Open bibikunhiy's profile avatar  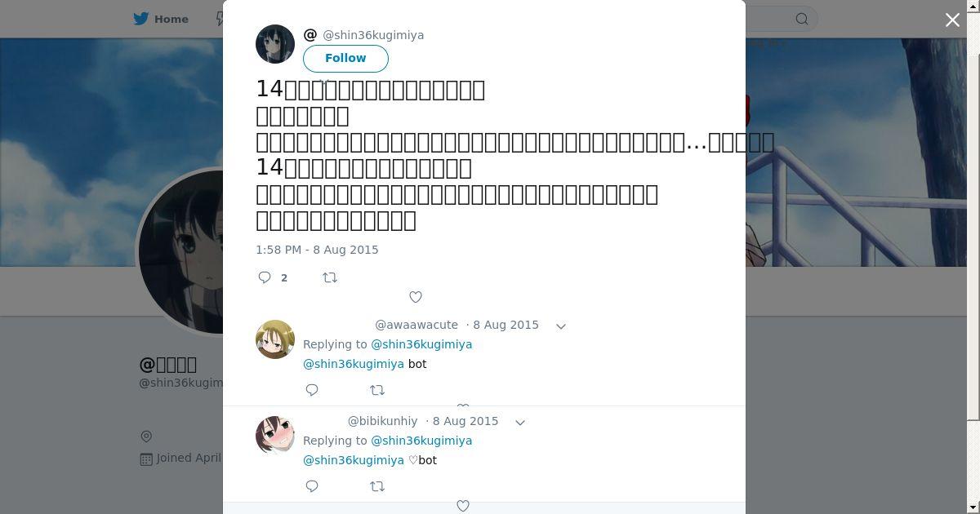[x=275, y=436]
